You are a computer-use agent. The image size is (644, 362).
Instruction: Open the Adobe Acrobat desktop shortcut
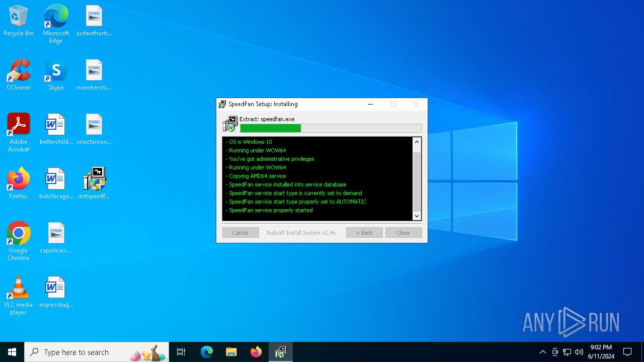coord(19,133)
